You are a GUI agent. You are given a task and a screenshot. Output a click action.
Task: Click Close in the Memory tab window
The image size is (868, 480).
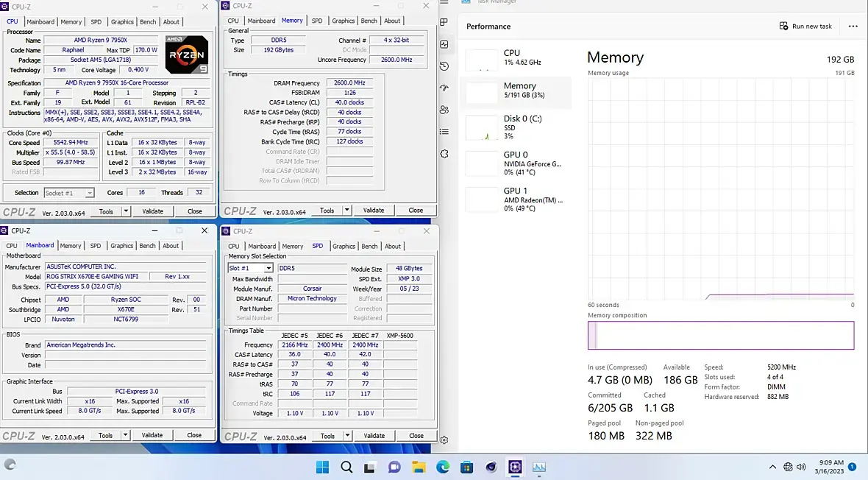(x=416, y=210)
